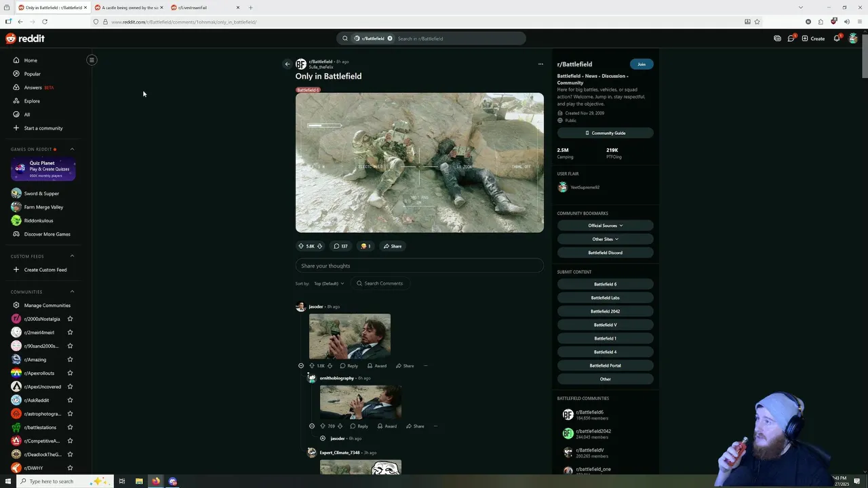The width and height of the screenshot is (868, 488).
Task: Upvote jasoder's comment with 1.8K votes
Action: tap(312, 366)
